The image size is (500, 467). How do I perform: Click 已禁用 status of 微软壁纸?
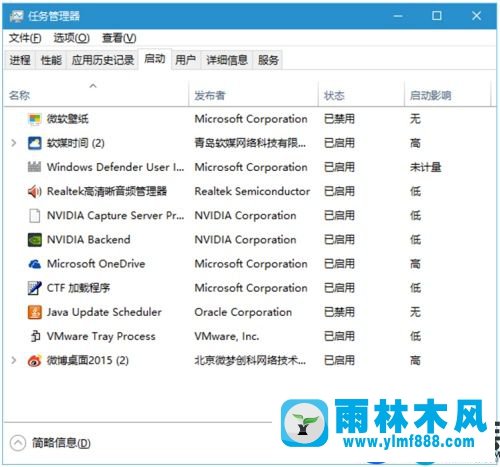pos(339,119)
